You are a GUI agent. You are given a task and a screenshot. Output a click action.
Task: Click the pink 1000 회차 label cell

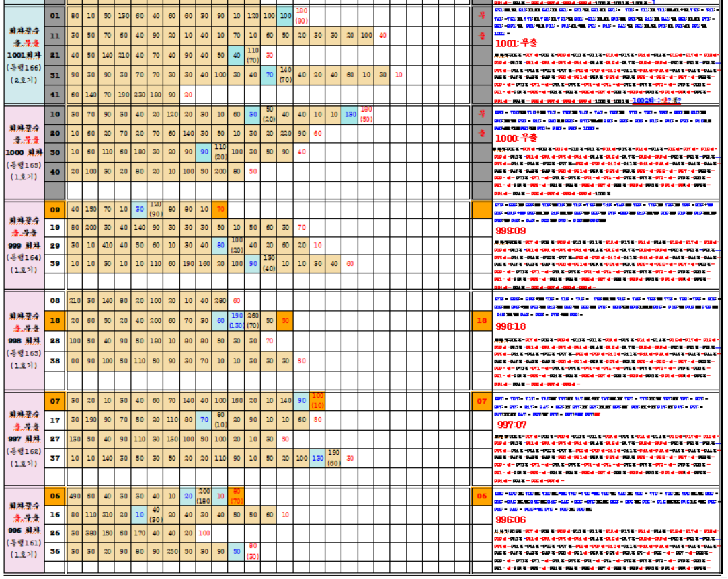coord(24,152)
